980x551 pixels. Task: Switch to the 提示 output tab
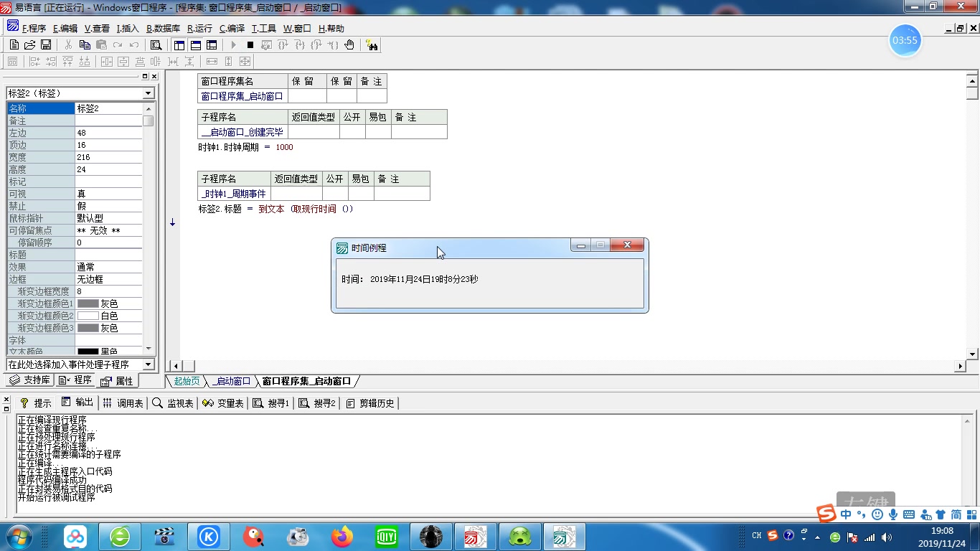pyautogui.click(x=36, y=403)
